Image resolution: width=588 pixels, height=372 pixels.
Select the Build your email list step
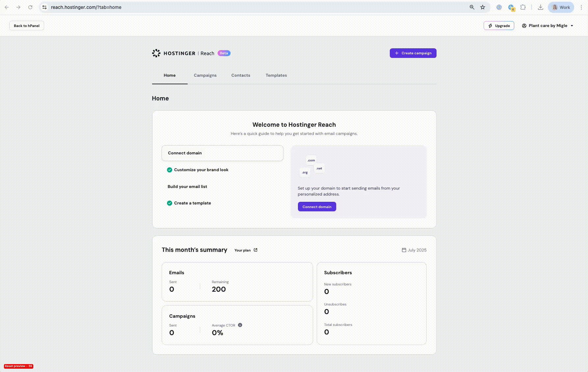click(187, 187)
